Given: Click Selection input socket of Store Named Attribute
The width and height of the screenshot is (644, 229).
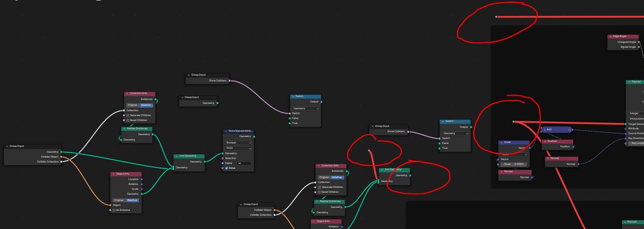Looking at the screenshot, I should point(222,158).
